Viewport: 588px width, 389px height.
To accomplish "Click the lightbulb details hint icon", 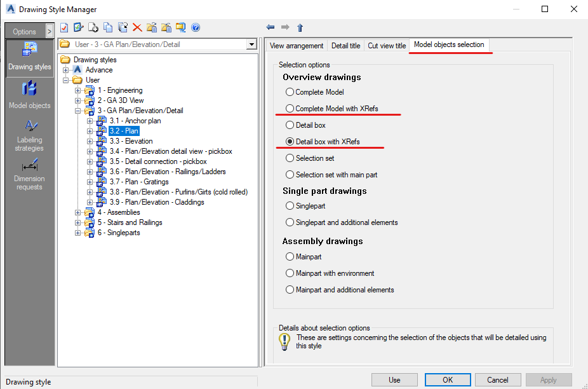I will coord(284,342).
